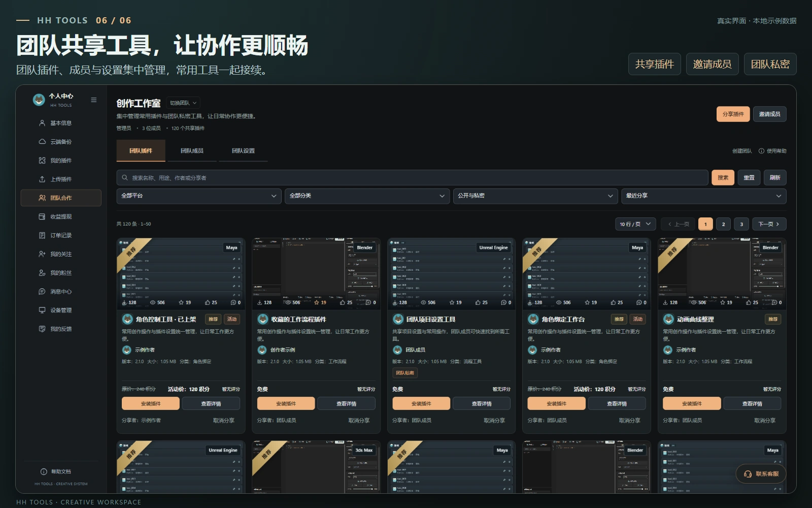The image size is (812, 508).
Task: Click the 刷新 refresh button
Action: point(775,178)
